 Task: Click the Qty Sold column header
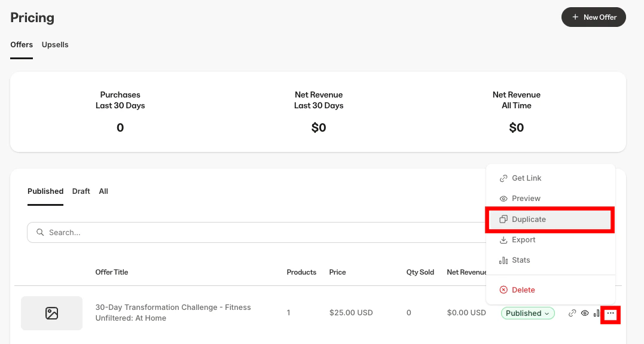[420, 272]
